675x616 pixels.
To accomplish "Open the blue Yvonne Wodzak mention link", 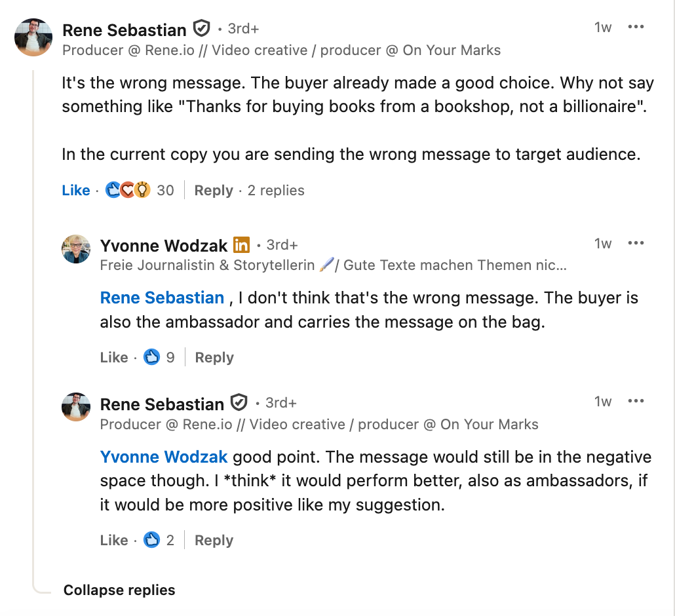I will 164,457.
